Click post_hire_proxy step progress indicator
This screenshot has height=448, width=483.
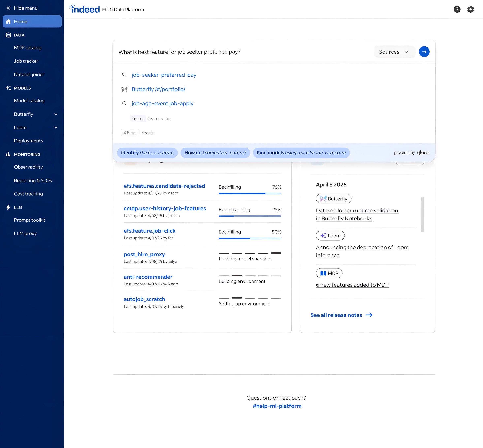click(250, 253)
